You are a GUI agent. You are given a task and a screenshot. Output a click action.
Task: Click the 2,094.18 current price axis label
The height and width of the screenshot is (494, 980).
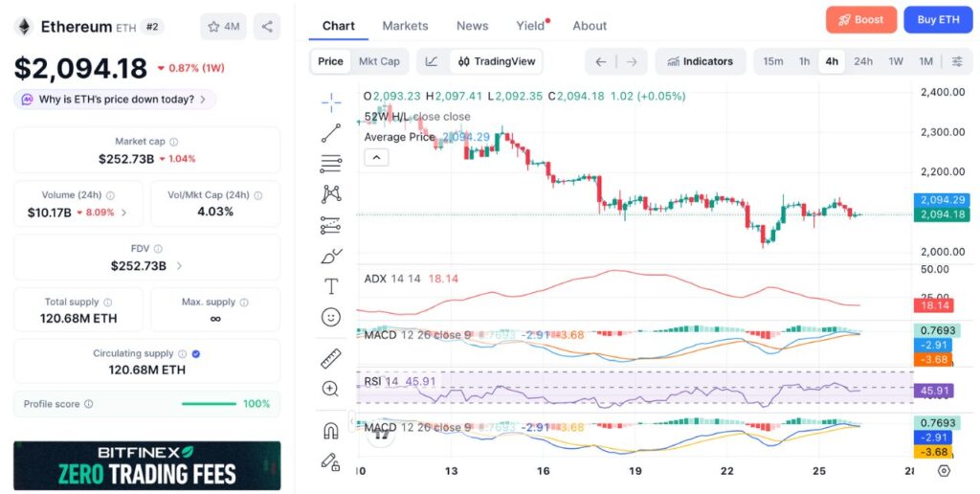pos(942,214)
